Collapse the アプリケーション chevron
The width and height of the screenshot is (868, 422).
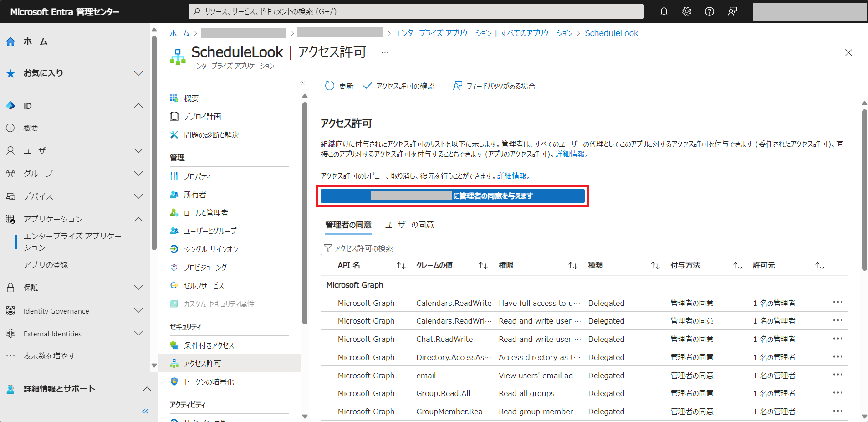tap(138, 219)
